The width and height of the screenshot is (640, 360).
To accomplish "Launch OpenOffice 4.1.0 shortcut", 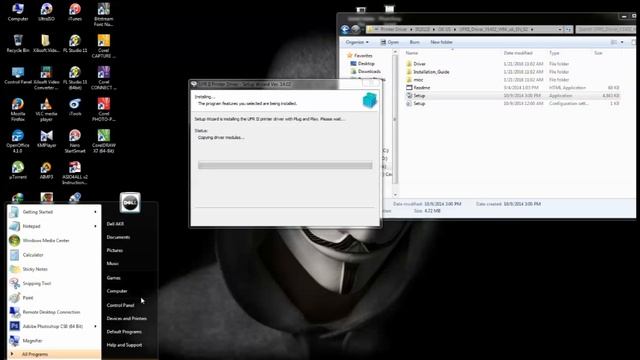I will pyautogui.click(x=18, y=141).
